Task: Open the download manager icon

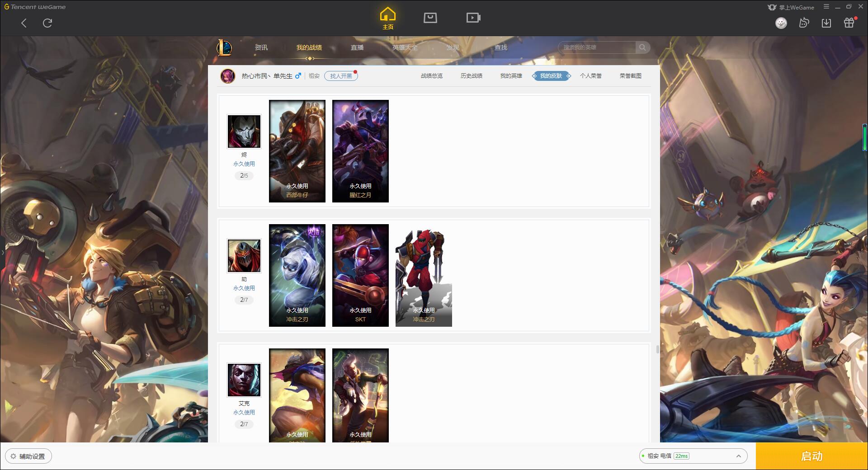Action: coord(826,23)
